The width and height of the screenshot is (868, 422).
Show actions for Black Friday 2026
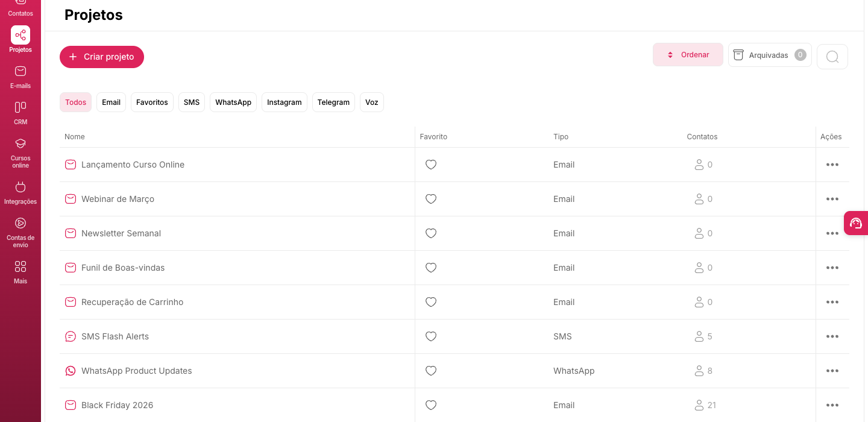click(832, 405)
